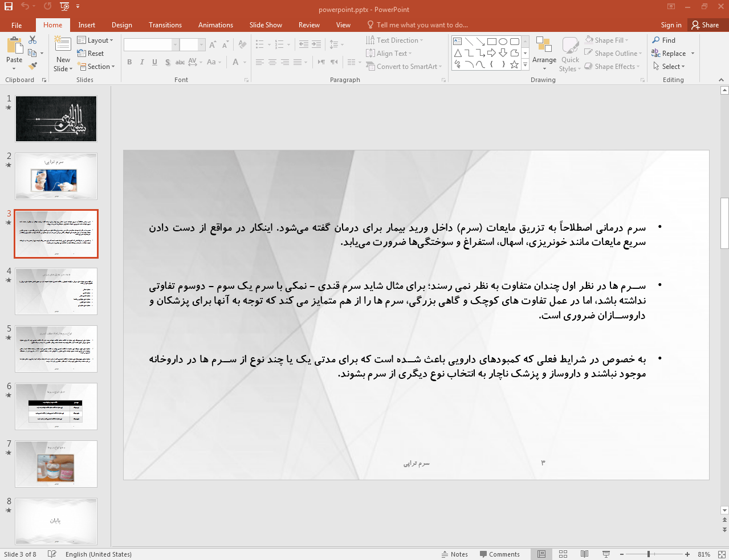Select the oval shape in gallery
Viewport: 729px width, 560px height.
click(x=503, y=42)
